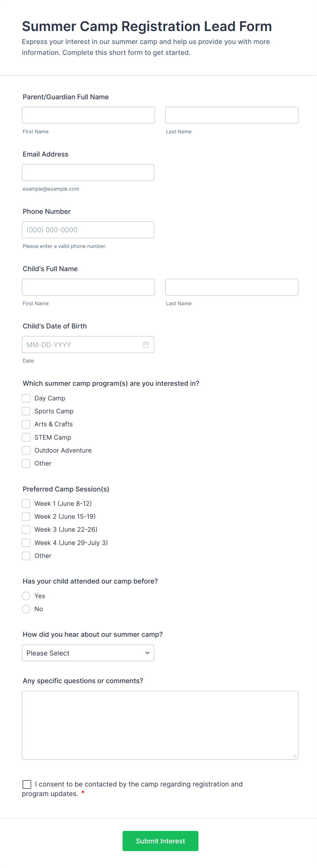Click the Submit Interest button
This screenshot has height=868, width=317.
[x=160, y=841]
